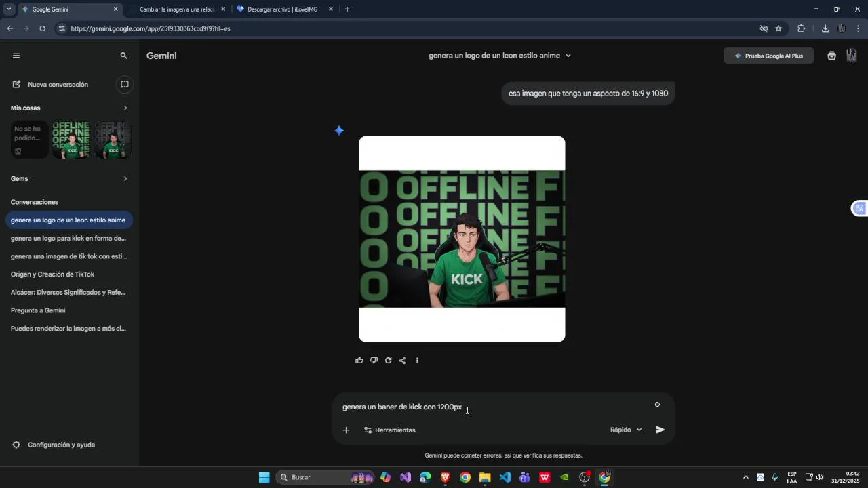Image resolution: width=868 pixels, height=488 pixels.
Task: Click the tracking protection eye icon
Action: tap(764, 28)
